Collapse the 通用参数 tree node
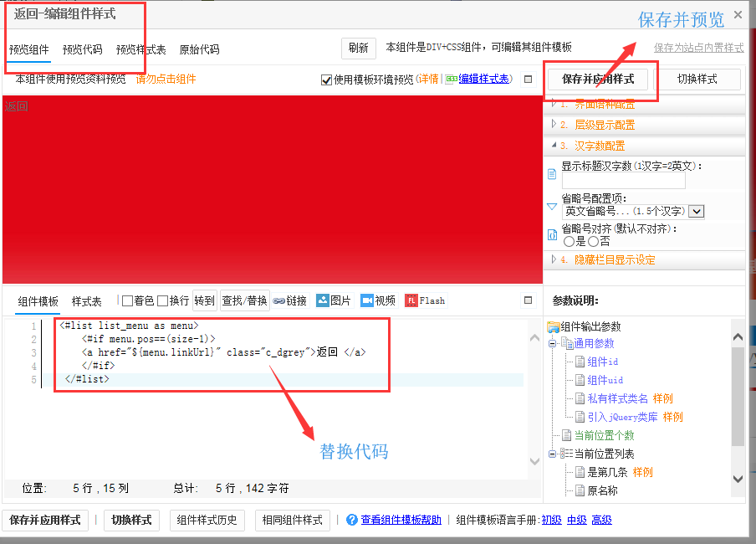This screenshot has height=544, width=756. 552,343
